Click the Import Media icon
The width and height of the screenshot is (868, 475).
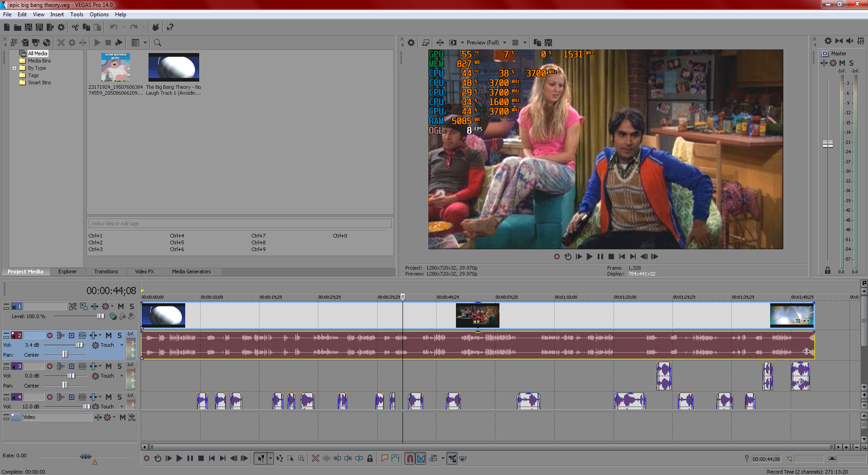[x=25, y=43]
